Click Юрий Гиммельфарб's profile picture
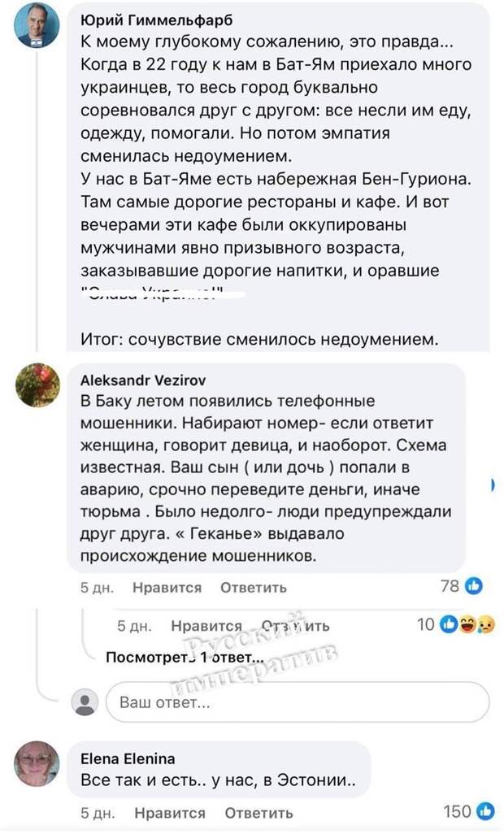The height and width of the screenshot is (834, 504). (x=37, y=25)
